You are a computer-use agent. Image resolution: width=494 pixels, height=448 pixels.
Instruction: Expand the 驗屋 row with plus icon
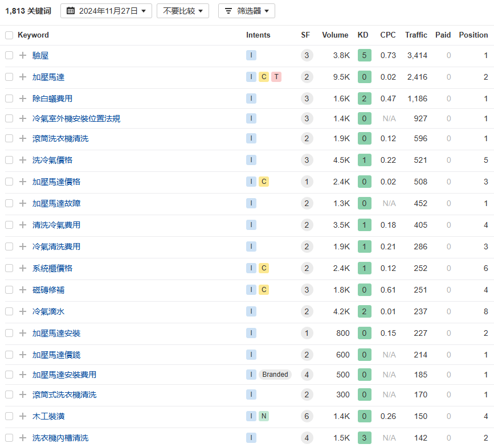click(23, 55)
